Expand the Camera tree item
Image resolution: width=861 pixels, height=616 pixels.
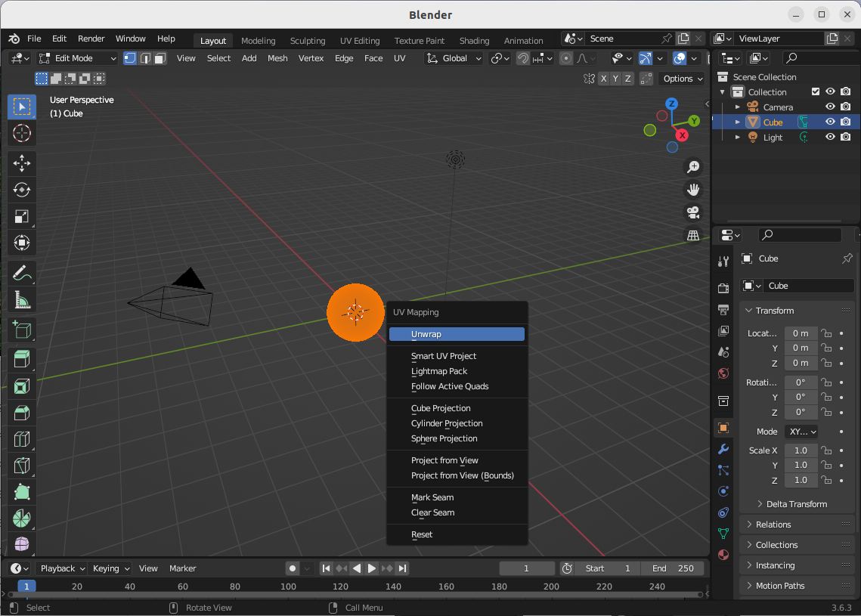(x=738, y=107)
